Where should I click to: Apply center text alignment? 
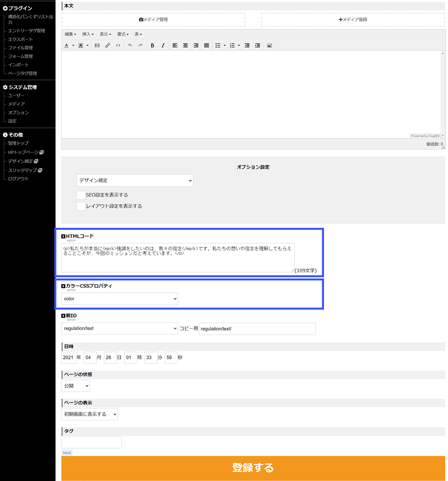coord(185,45)
